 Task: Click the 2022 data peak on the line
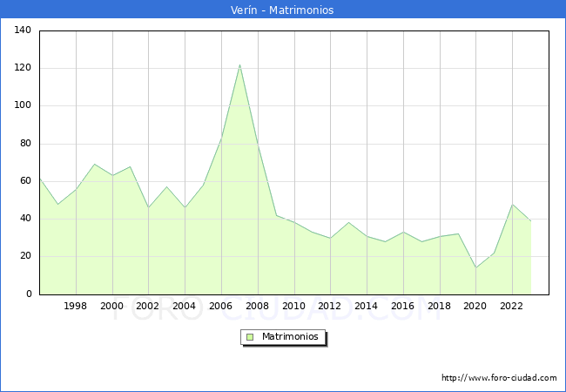512,205
